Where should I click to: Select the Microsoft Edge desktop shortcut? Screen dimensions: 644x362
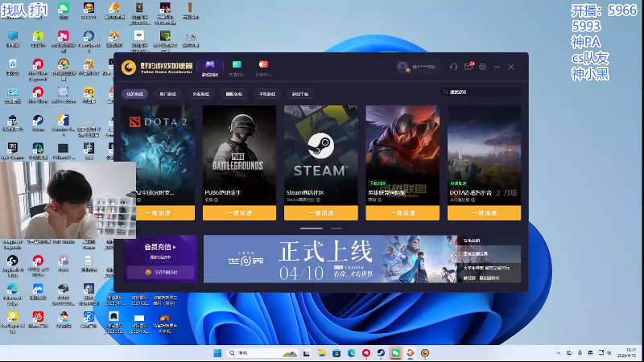point(12,294)
